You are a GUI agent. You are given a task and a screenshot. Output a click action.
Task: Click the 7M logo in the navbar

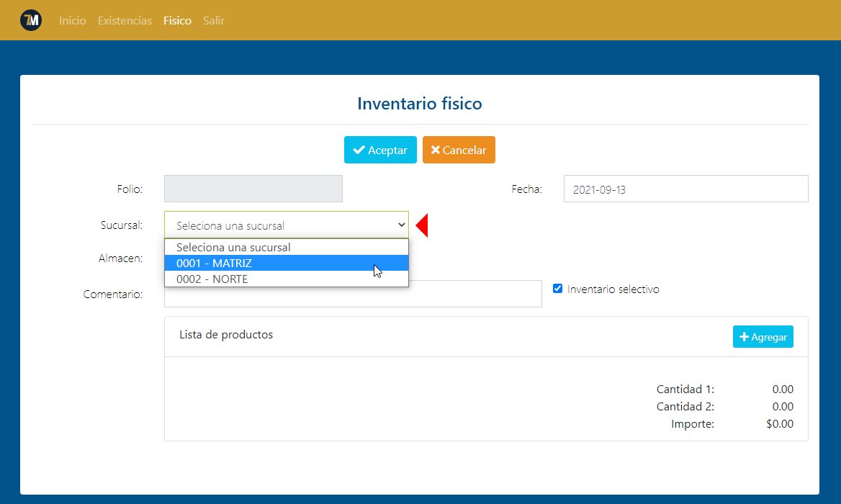tap(30, 19)
